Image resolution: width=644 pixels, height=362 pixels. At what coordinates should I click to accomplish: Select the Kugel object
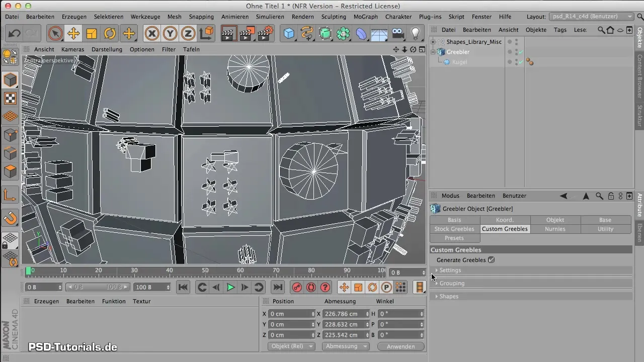click(459, 62)
